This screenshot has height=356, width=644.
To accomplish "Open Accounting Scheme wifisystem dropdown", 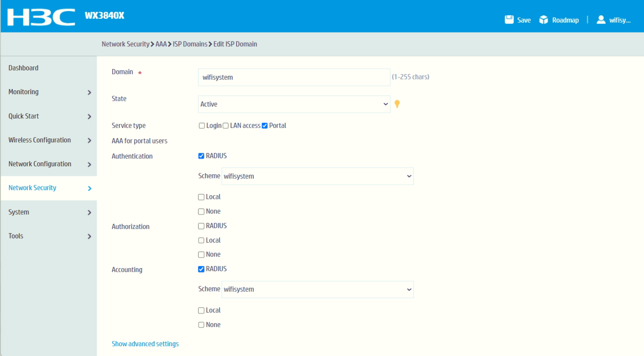I will [317, 289].
